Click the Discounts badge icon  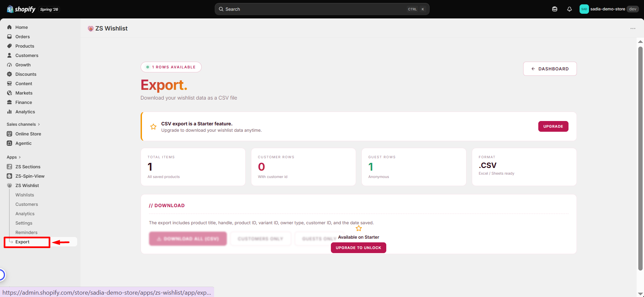tap(9, 74)
